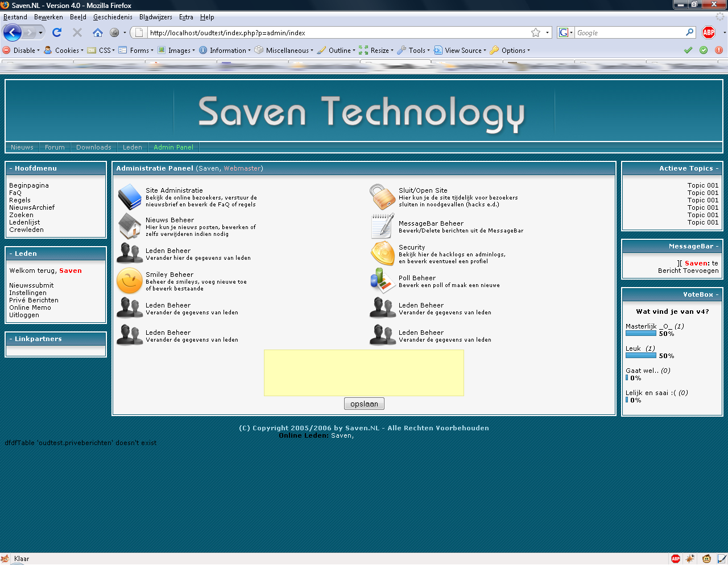728x565 pixels.
Task: Open the Ledenlijst link
Action: coord(24,222)
